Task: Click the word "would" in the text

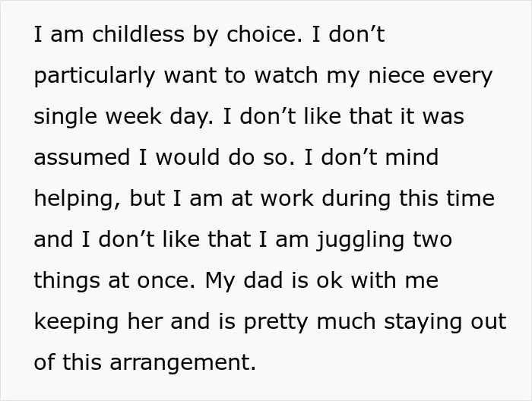Action: pyautogui.click(x=187, y=157)
